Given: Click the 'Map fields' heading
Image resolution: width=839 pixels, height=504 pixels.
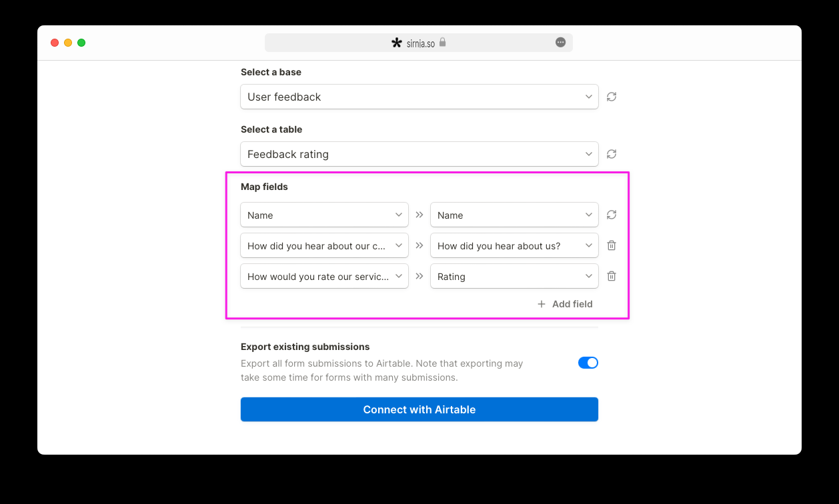Looking at the screenshot, I should (264, 187).
